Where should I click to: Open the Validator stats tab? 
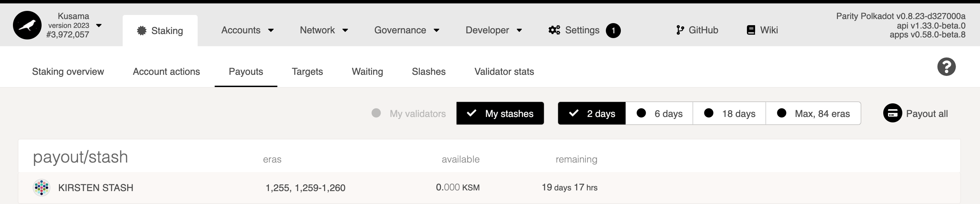click(x=504, y=71)
